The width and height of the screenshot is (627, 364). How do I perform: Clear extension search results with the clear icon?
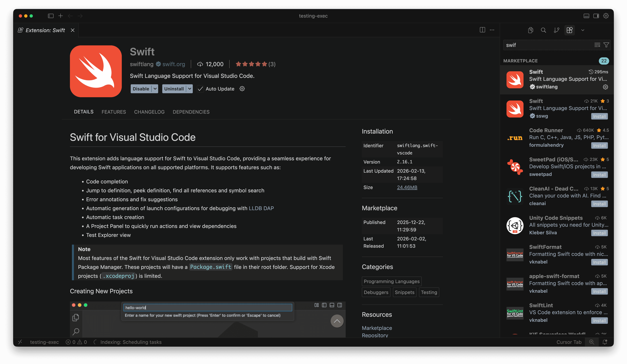597,45
